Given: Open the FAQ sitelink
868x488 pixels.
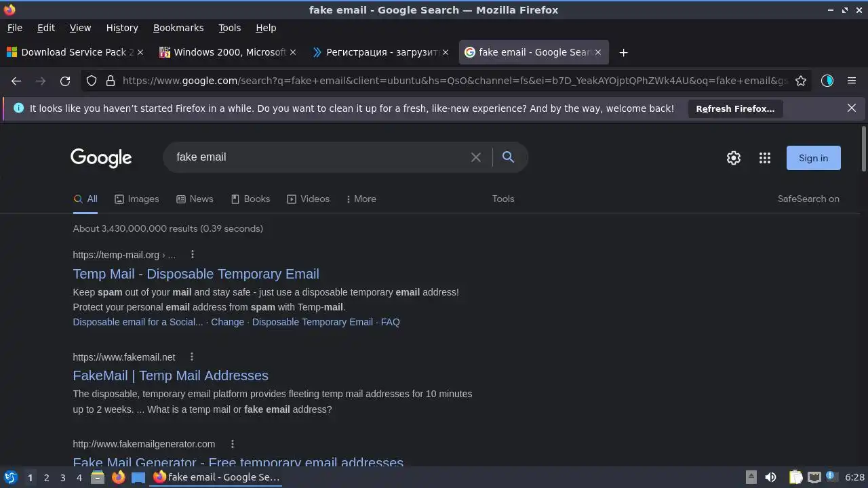Looking at the screenshot, I should tap(391, 322).
